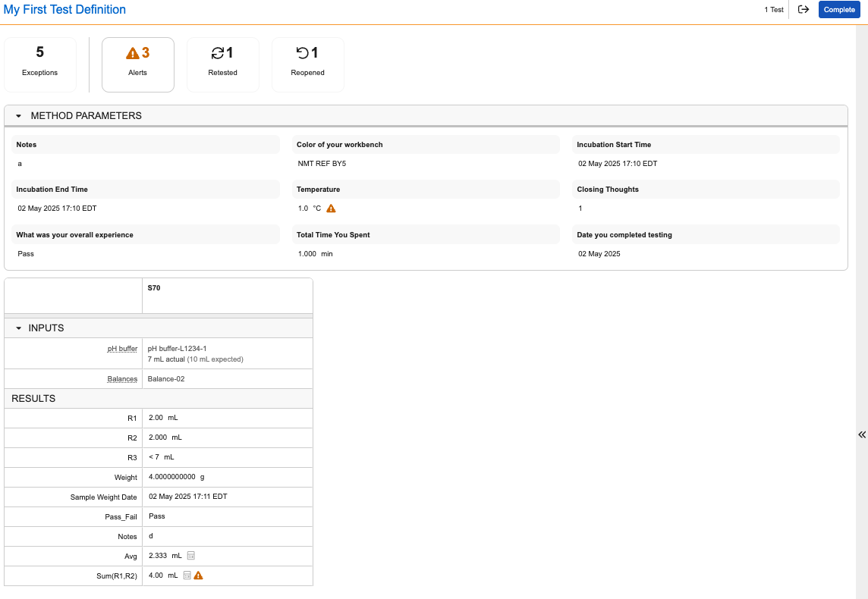This screenshot has width=868, height=599.
Task: Open the Reopened summary card
Action: coord(308,64)
